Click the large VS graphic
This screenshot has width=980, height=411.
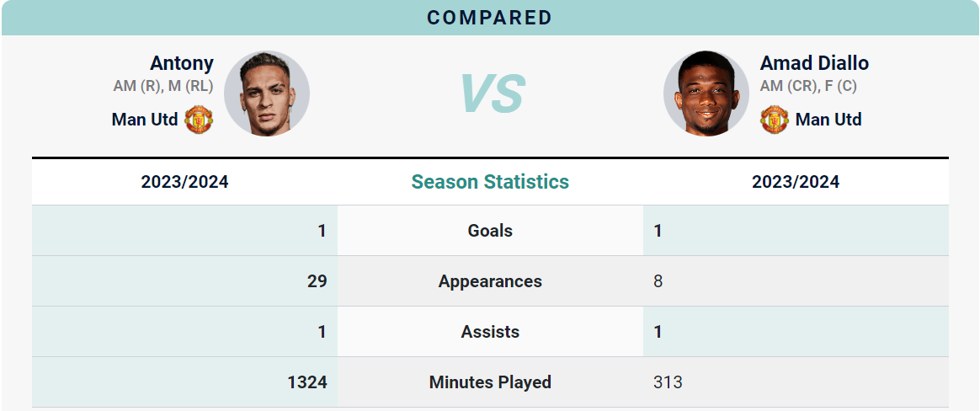click(x=491, y=93)
